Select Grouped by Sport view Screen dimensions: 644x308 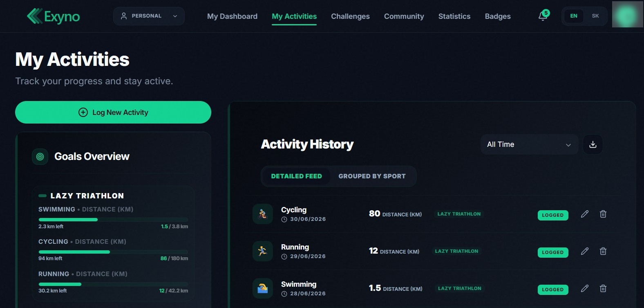click(x=372, y=176)
